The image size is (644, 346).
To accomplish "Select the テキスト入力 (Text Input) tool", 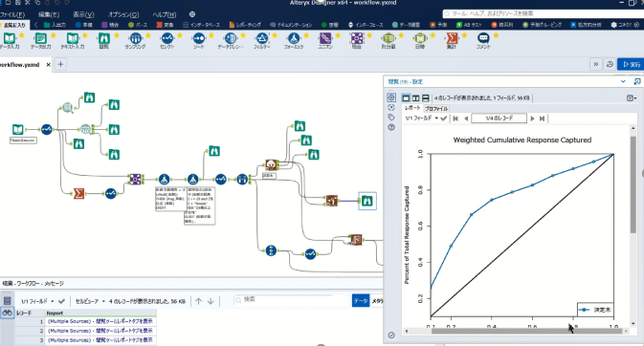I will (73, 41).
